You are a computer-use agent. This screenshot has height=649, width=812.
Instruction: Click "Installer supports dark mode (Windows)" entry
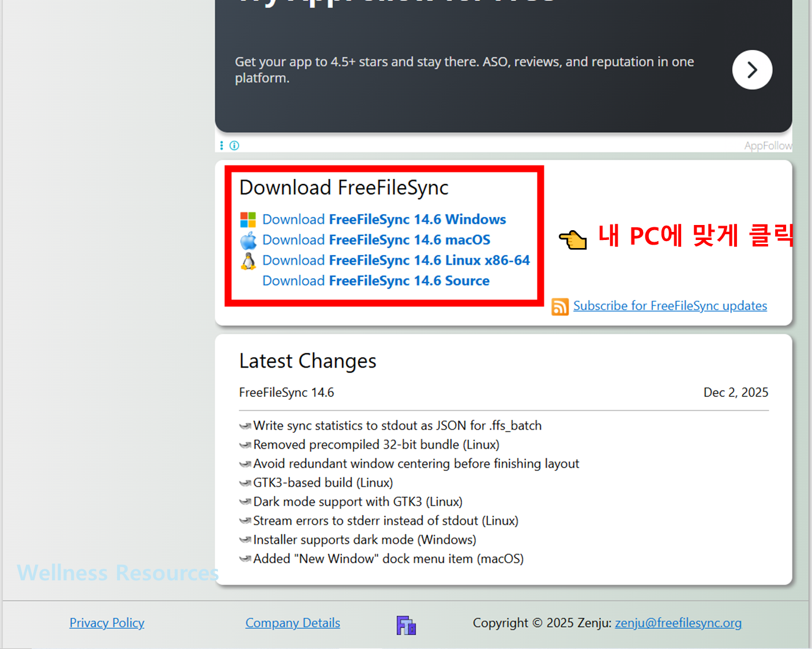pyautogui.click(x=364, y=540)
